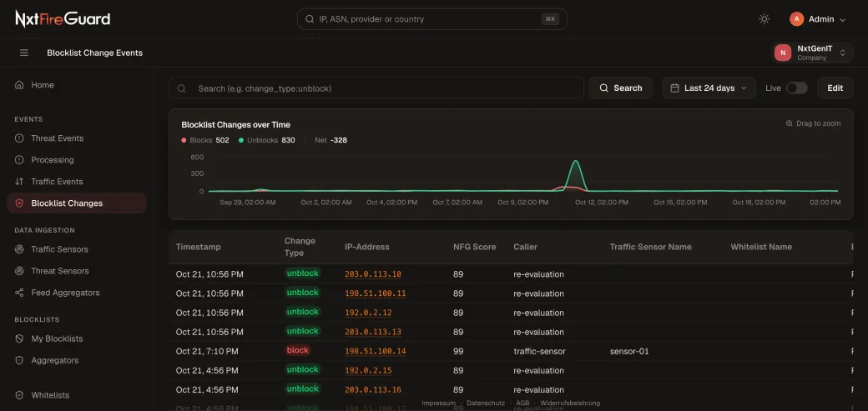Sort by Timestamp column header
Screen dimensions: 868x411
click(198, 247)
